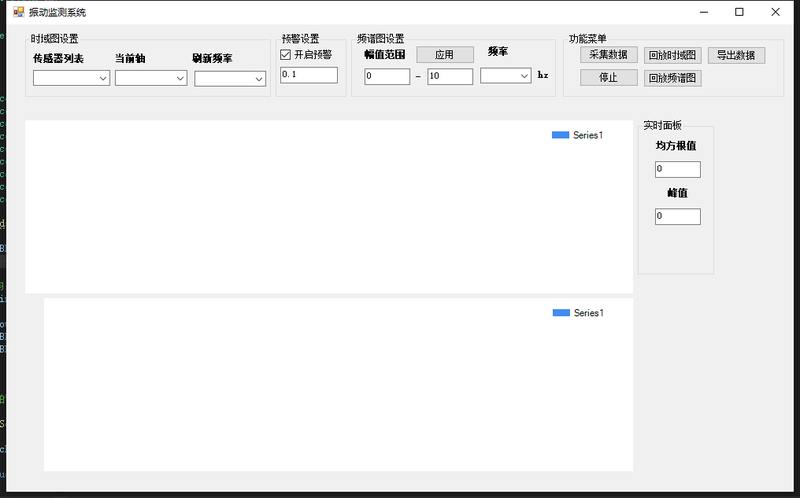The image size is (800, 498).
Task: Click the 峰值 value field
Action: pyautogui.click(x=678, y=216)
